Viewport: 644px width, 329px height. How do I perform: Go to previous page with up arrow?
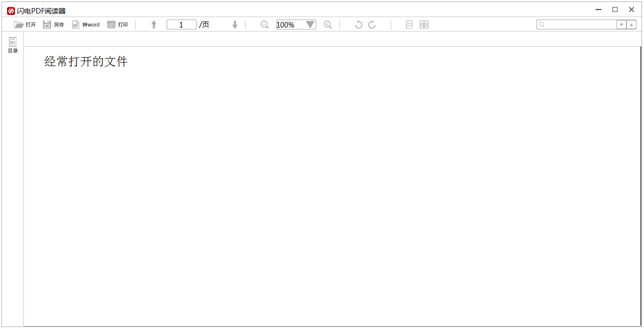tap(154, 25)
